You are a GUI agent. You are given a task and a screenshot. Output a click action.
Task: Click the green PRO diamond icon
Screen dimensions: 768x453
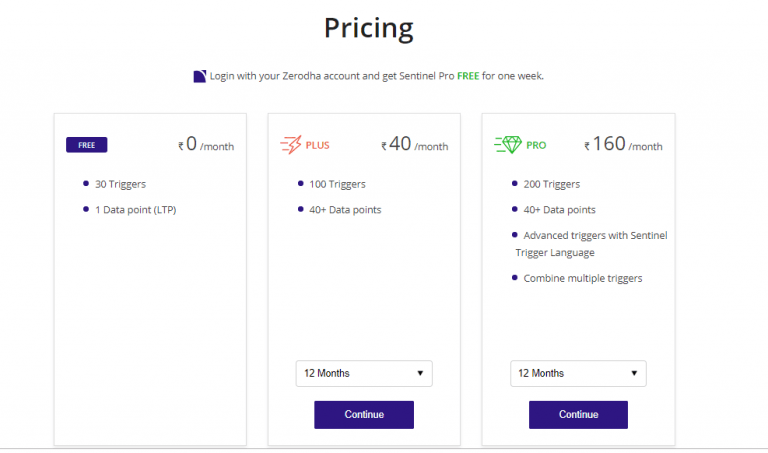[x=507, y=145]
